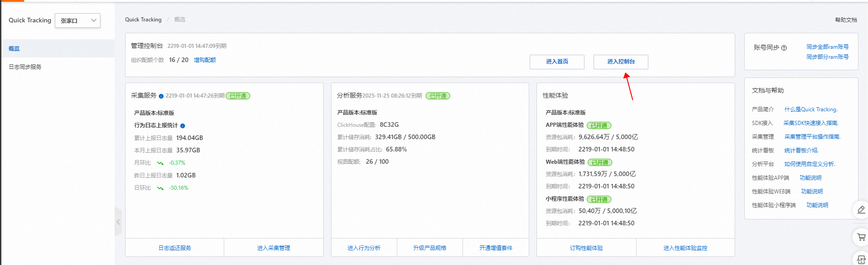Image resolution: width=868 pixels, height=265 pixels.
Task: Open 采集管理平台操作指南 link
Action: (x=812, y=137)
